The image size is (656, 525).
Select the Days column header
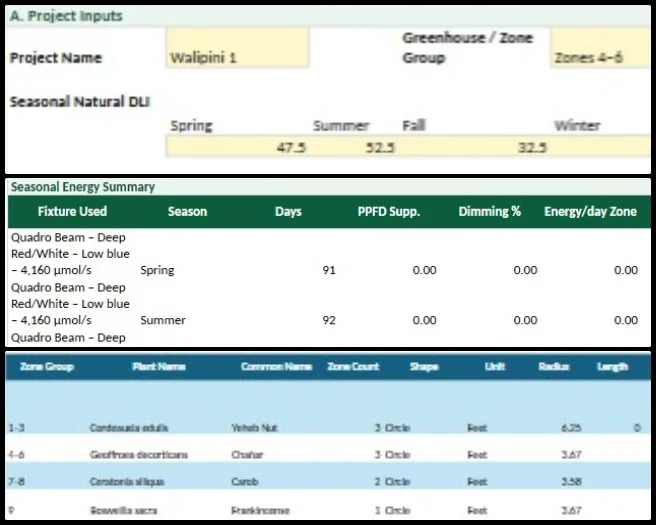(x=288, y=211)
